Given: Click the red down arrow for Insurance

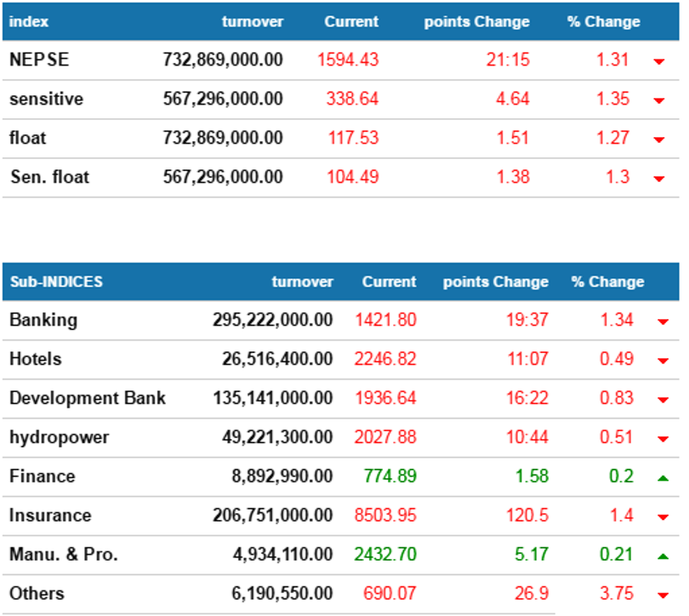Looking at the screenshot, I should click(663, 517).
